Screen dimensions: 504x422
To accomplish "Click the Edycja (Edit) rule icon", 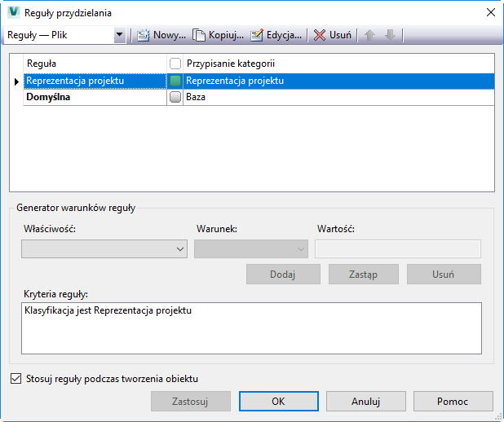I will [257, 35].
